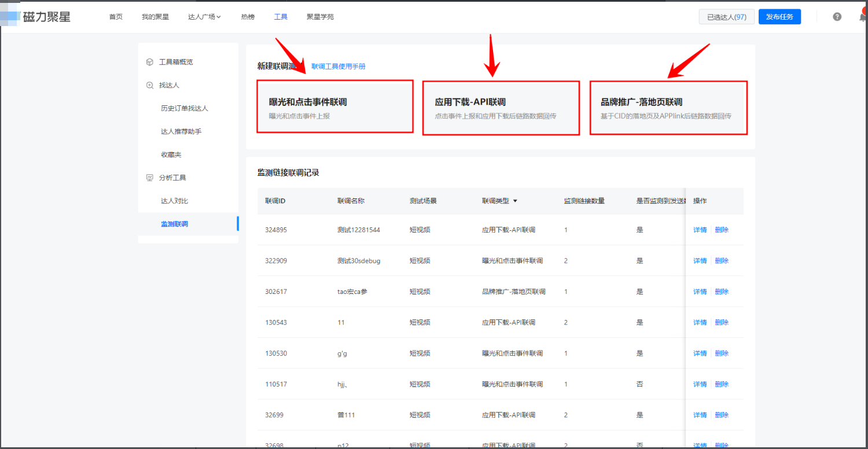Click the 分析工具 chart icon

pos(150,178)
